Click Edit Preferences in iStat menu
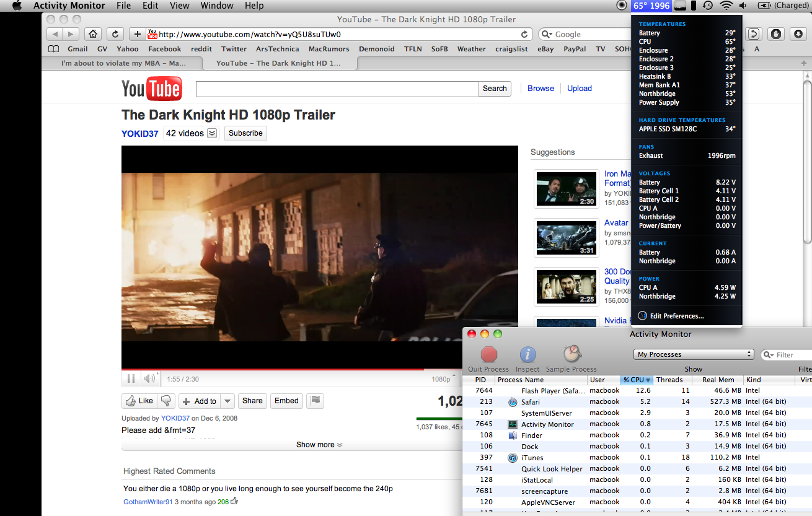This screenshot has height=516, width=812. (677, 316)
